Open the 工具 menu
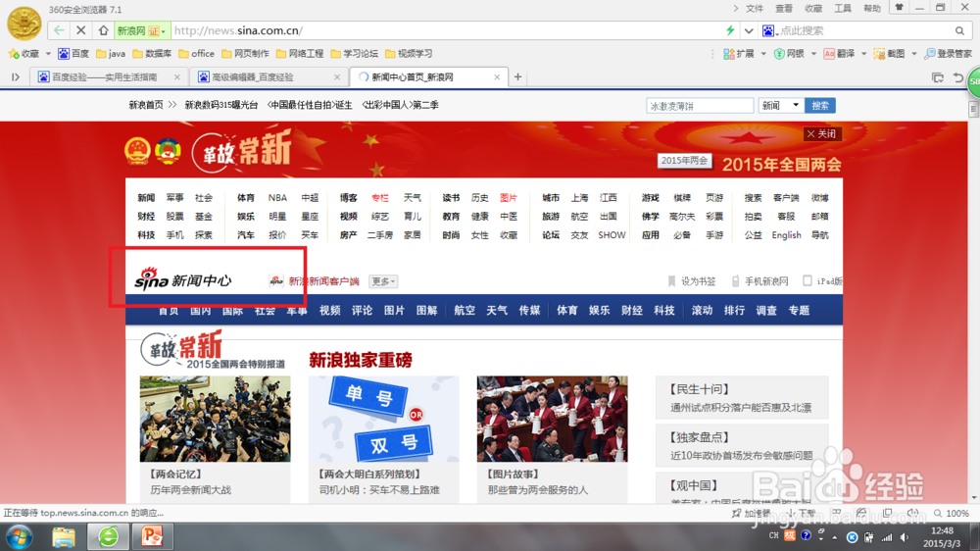Viewport: 980px width, 551px height. pyautogui.click(x=843, y=8)
